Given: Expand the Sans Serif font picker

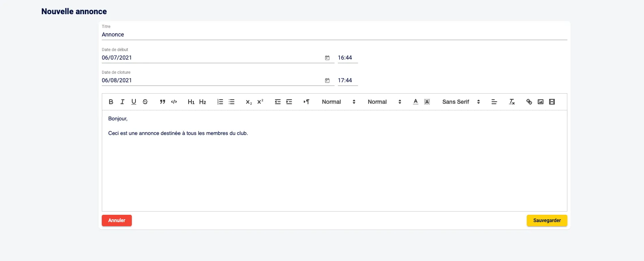Looking at the screenshot, I should click(x=461, y=102).
